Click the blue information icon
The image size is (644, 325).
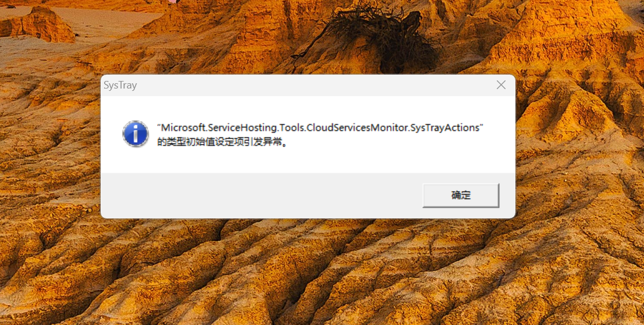(136, 134)
